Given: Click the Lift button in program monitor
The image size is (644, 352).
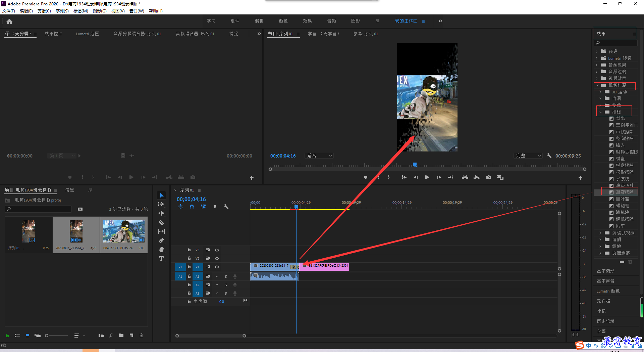Looking at the screenshot, I should pyautogui.click(x=465, y=177).
